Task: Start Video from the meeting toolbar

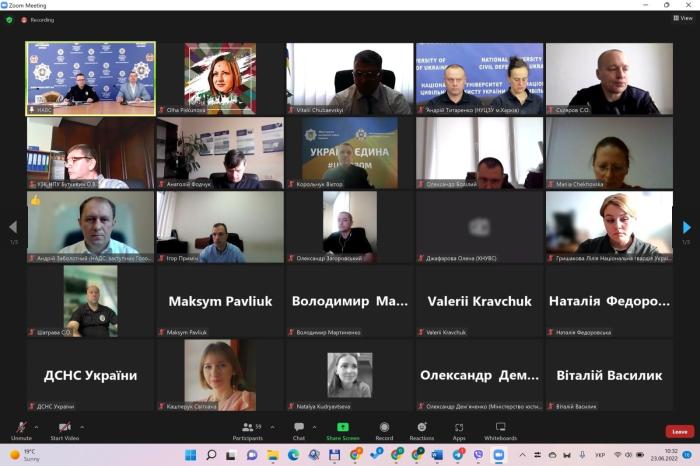Action: point(64,428)
